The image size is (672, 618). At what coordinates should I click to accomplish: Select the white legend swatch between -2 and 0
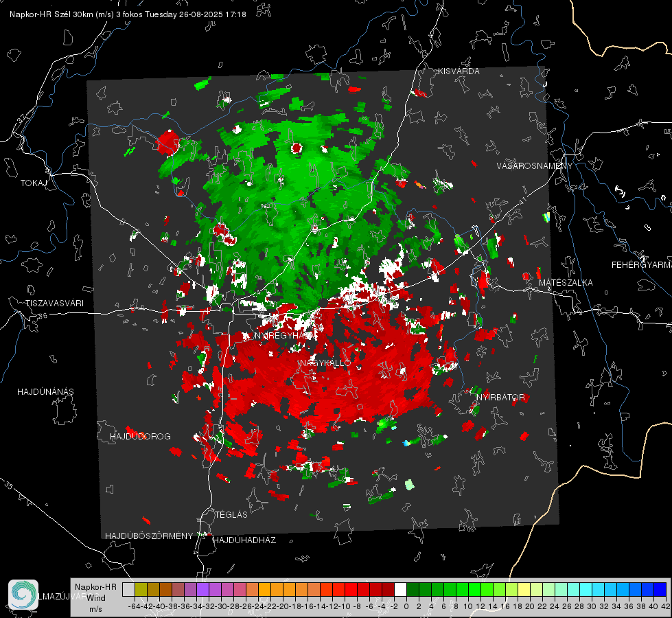pyautogui.click(x=400, y=590)
